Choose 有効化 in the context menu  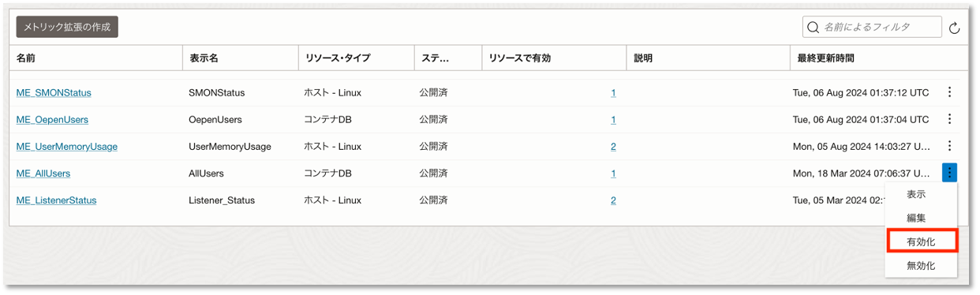pos(921,241)
